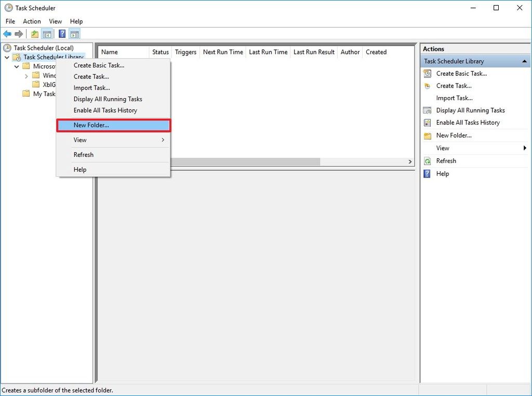Click Enable All Tasks History icon in Actions

(x=428, y=122)
